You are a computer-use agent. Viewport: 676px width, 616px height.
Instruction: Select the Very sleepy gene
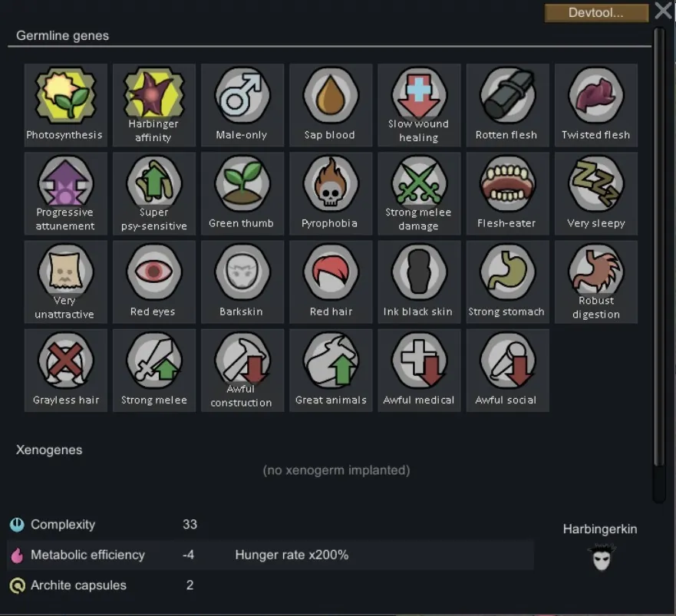[x=595, y=193]
